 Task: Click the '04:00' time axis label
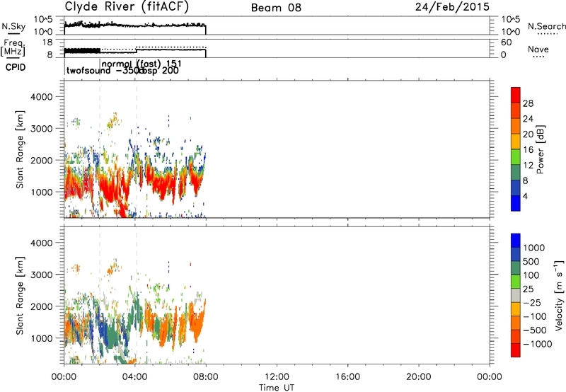[135, 377]
